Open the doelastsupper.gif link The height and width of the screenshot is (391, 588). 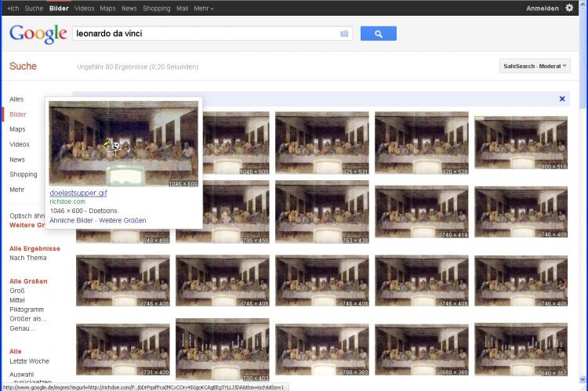(x=78, y=193)
